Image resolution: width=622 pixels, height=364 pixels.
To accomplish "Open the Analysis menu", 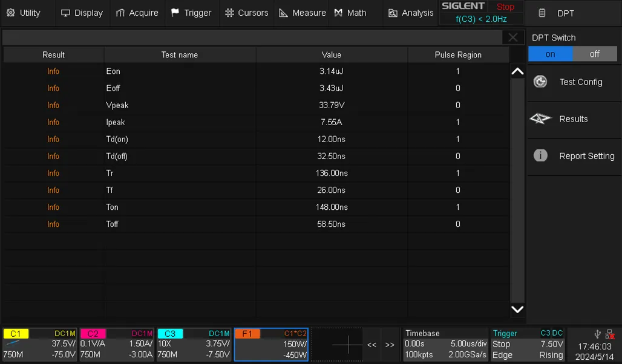I will coord(411,13).
